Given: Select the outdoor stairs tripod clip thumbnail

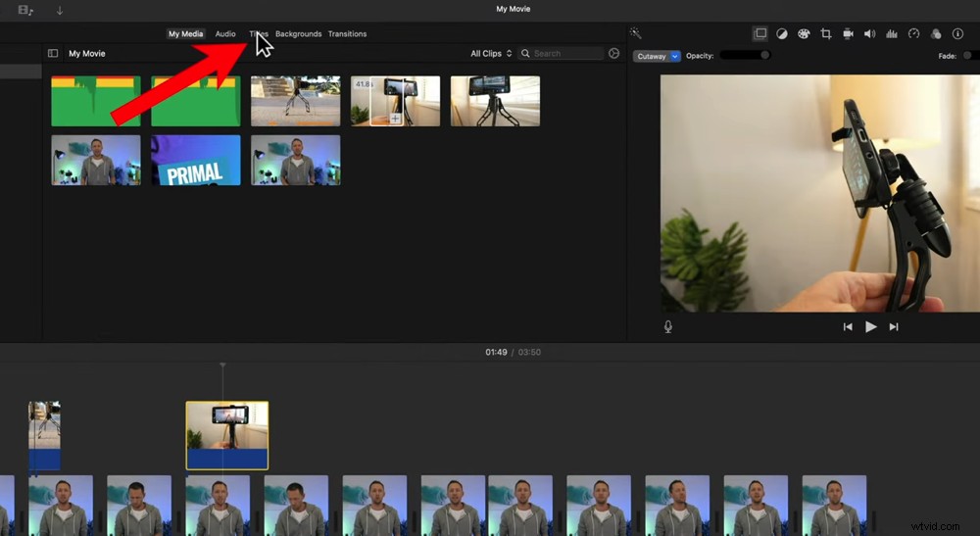Looking at the screenshot, I should pyautogui.click(x=296, y=101).
